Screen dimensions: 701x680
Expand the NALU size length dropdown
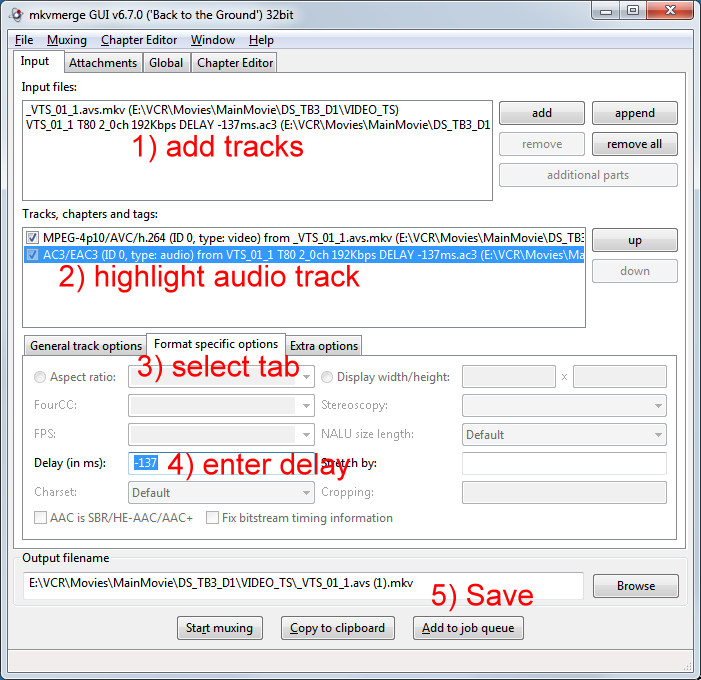(x=658, y=435)
